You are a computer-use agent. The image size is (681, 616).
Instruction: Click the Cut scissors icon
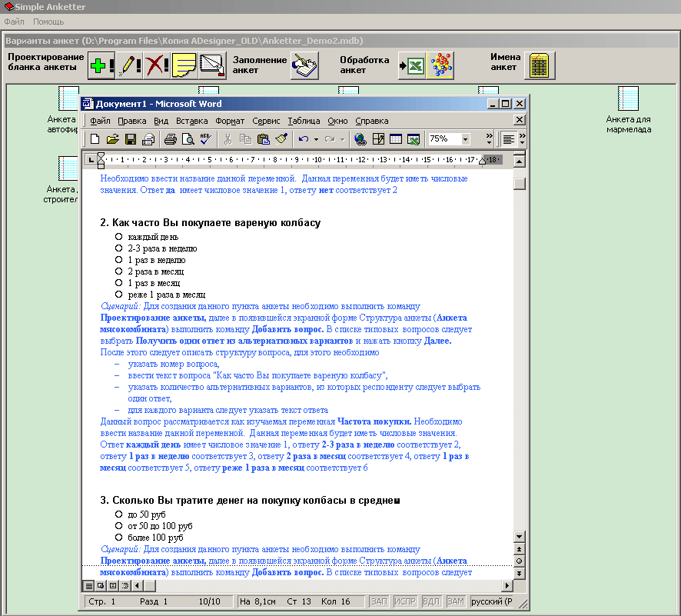pyautogui.click(x=228, y=139)
